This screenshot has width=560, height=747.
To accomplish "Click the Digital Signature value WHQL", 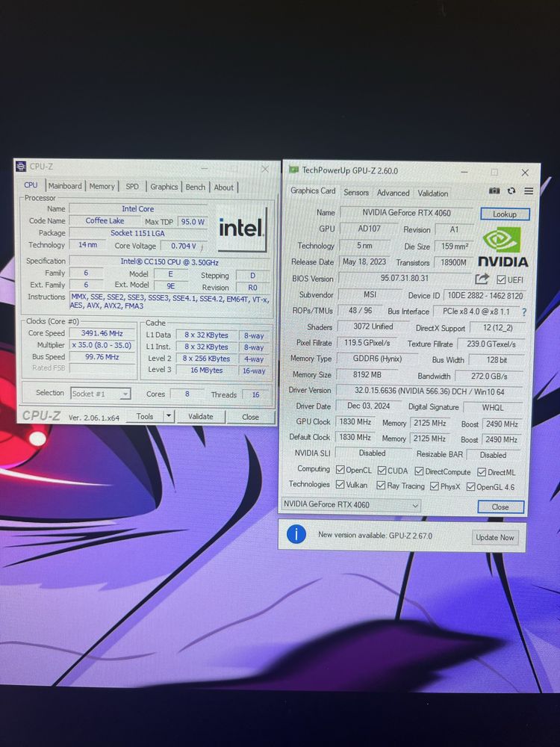I will click(x=492, y=408).
